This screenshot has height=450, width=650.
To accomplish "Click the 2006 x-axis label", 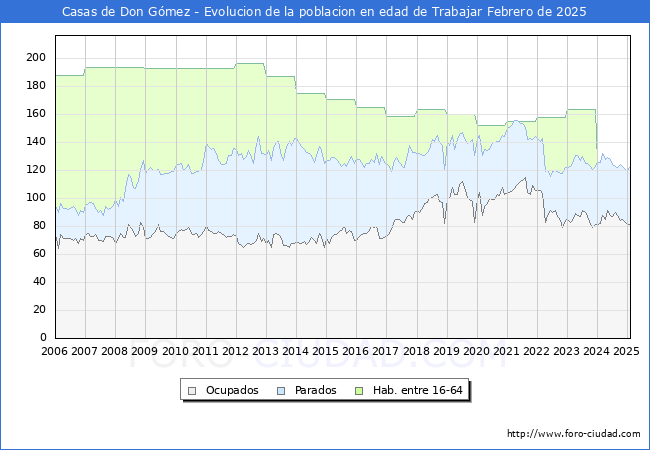I will (54, 351).
